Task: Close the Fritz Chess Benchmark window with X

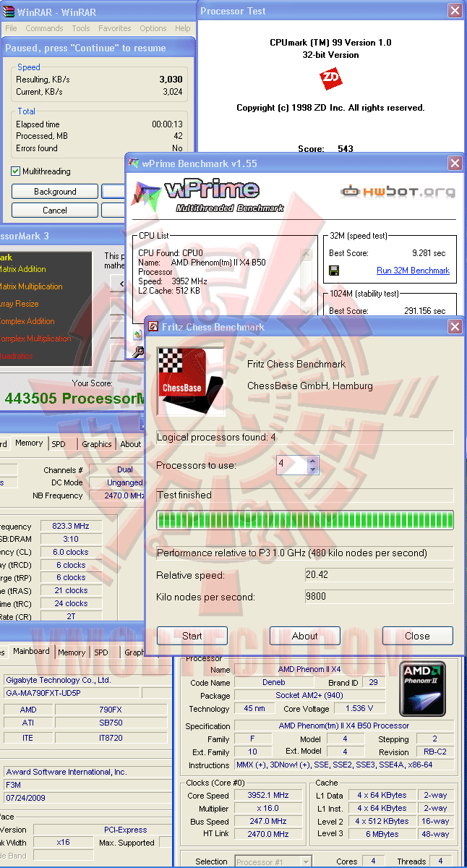Action: pos(455,327)
